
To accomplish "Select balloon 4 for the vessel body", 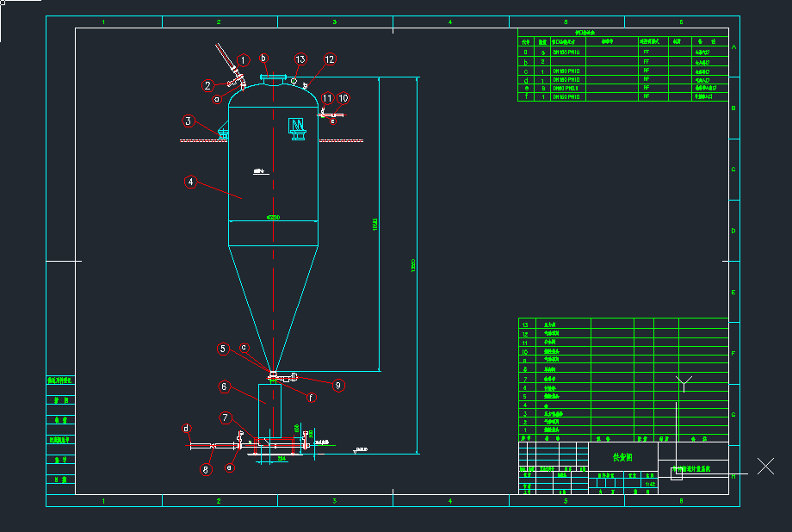I will click(x=190, y=182).
